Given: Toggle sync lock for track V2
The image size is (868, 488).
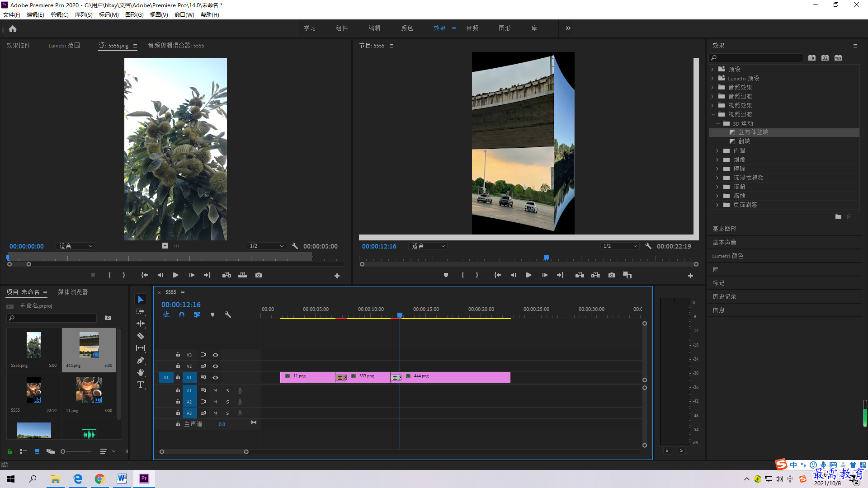Looking at the screenshot, I should (203, 366).
